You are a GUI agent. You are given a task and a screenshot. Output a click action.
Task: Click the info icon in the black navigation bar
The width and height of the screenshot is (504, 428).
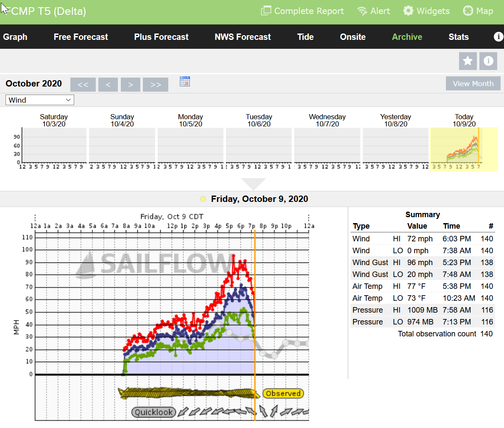click(498, 36)
